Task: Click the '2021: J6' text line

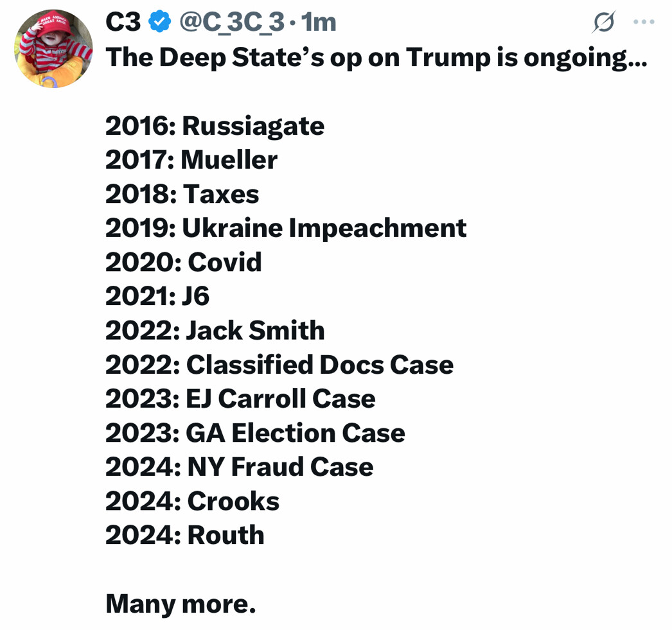Action: click(157, 296)
